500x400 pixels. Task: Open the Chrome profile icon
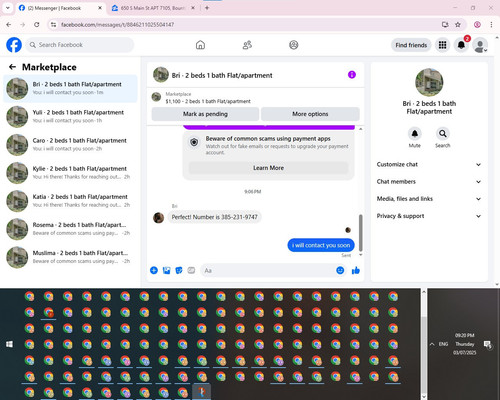point(477,24)
